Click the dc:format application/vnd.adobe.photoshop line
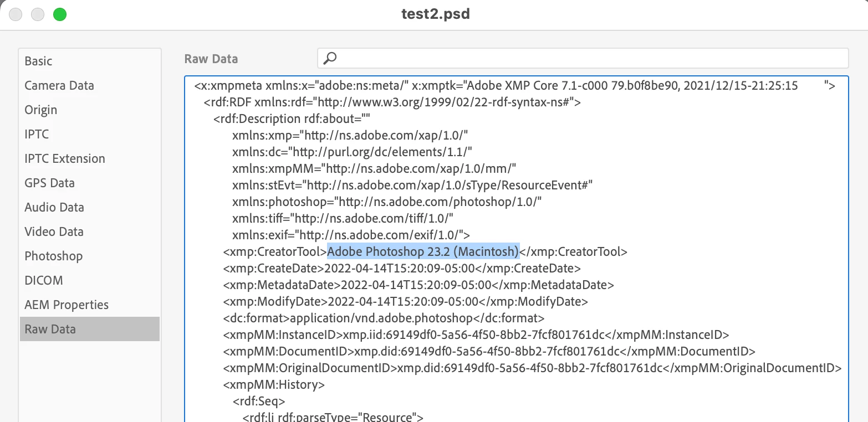This screenshot has height=422, width=868. pos(384,318)
